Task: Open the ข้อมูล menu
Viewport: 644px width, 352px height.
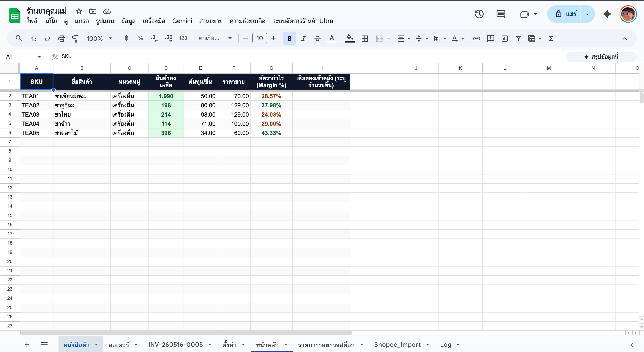Action: pos(128,21)
